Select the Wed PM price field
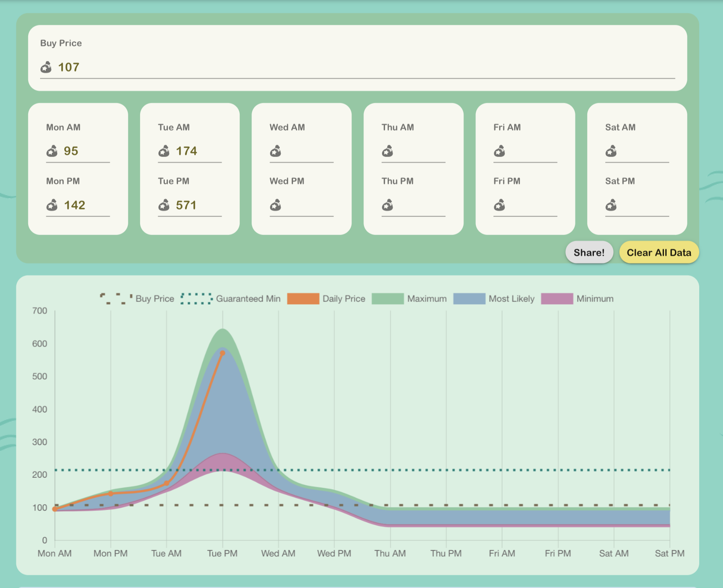 coord(307,205)
